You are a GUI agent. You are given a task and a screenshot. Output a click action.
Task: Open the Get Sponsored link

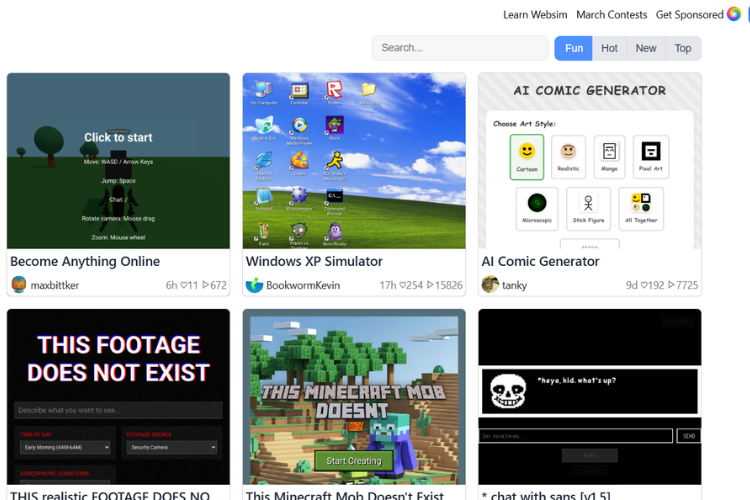pos(689,15)
